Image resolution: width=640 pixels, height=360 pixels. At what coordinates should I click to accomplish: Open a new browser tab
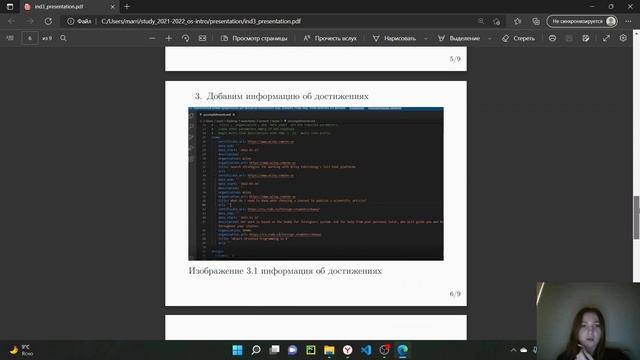[x=127, y=7]
